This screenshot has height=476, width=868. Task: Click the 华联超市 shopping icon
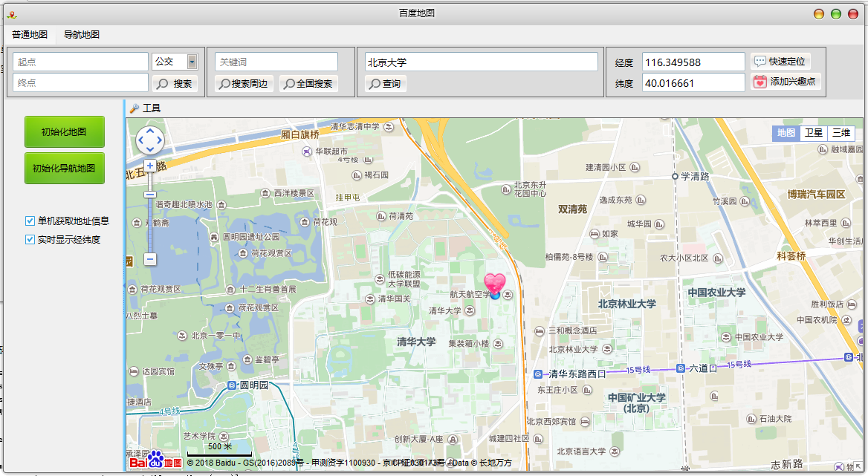point(307,151)
